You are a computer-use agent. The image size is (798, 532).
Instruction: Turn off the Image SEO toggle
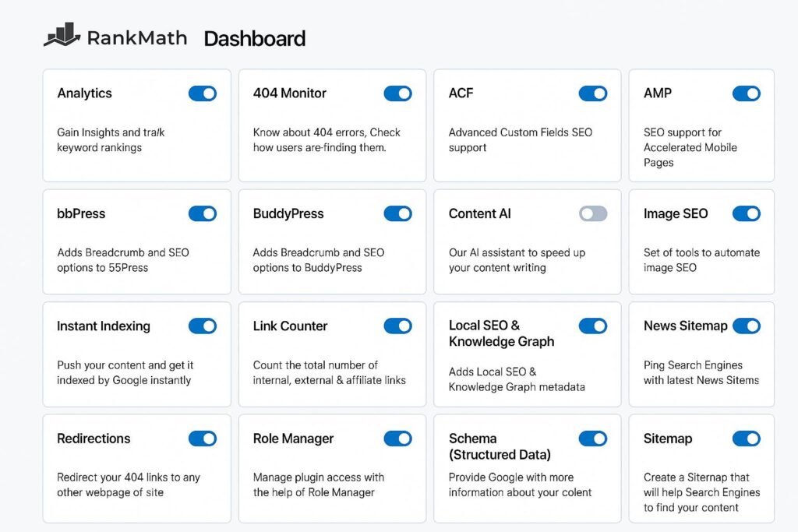(746, 213)
